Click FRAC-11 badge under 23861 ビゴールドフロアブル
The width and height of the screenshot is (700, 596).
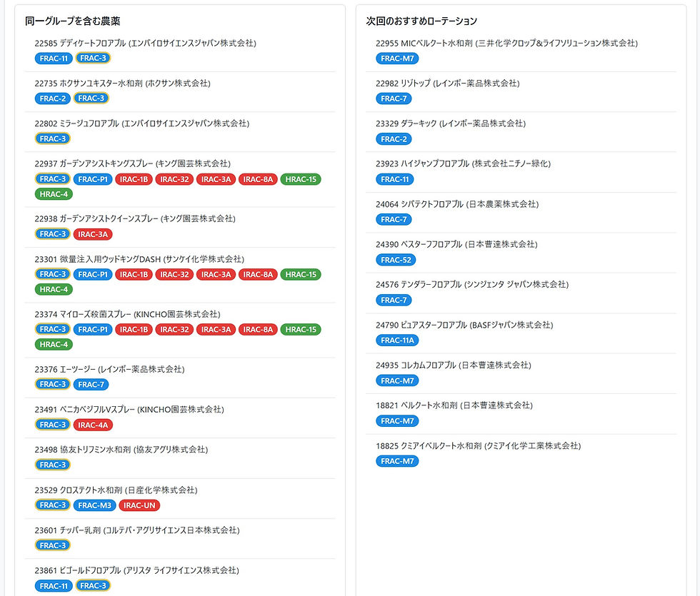(x=54, y=586)
